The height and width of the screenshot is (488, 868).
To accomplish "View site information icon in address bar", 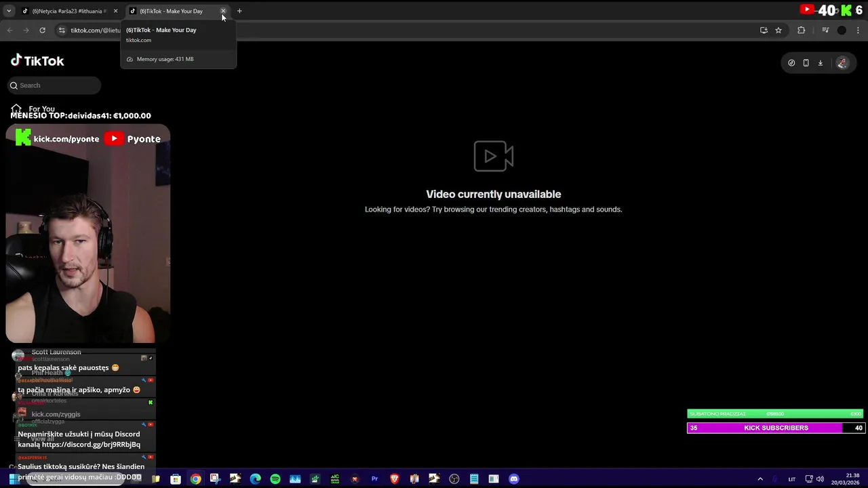I will coord(62,30).
